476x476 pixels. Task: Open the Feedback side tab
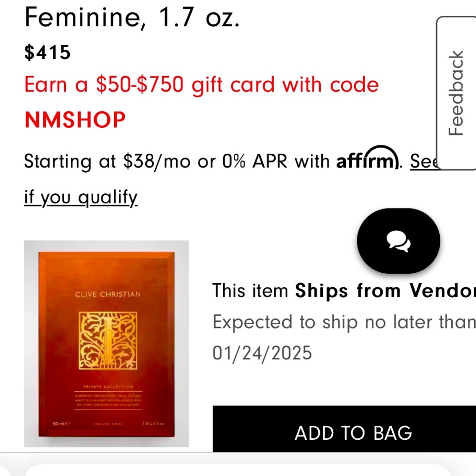click(x=456, y=93)
